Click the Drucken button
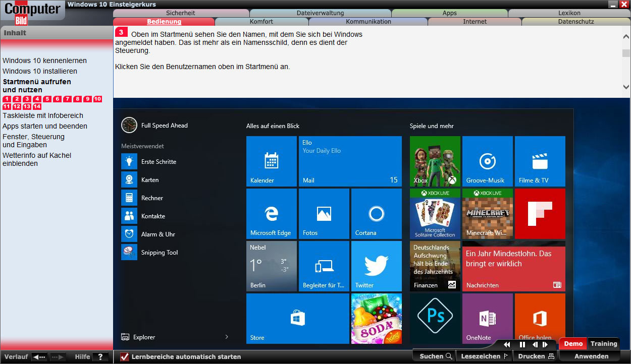This screenshot has width=631, height=364. click(x=536, y=356)
